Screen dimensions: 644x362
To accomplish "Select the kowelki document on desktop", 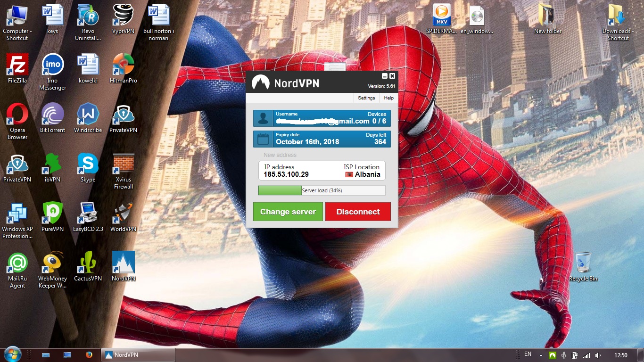I will coord(88,69).
